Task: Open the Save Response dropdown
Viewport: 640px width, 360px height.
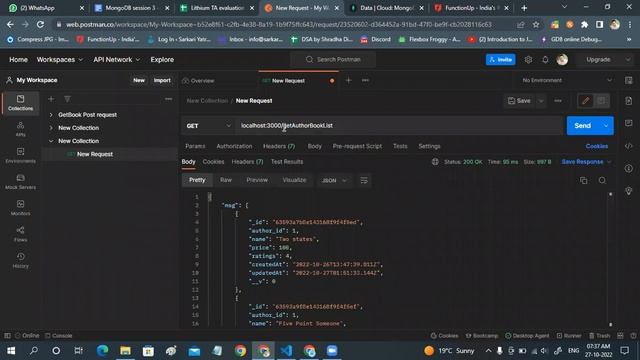Action: pos(586,162)
